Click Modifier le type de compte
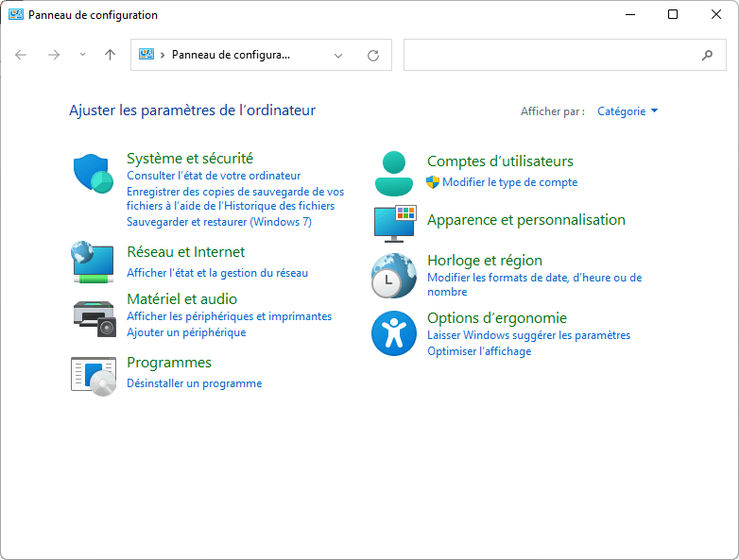Image resolution: width=739 pixels, height=560 pixels. click(x=510, y=182)
